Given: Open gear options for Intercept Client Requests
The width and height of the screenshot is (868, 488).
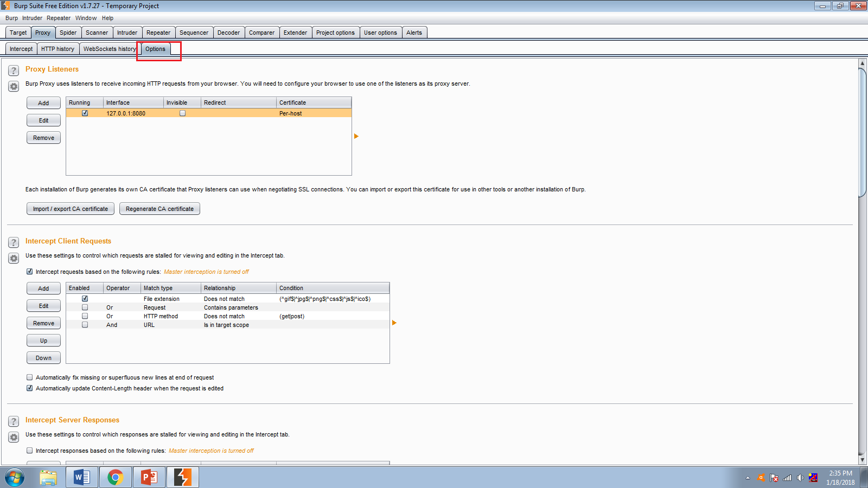Looking at the screenshot, I should [x=14, y=258].
